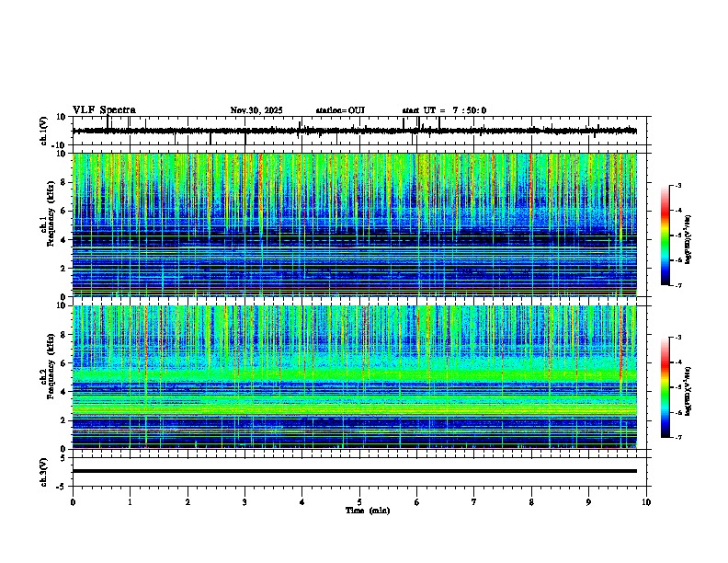Click the 2 minute tick on the time axis
Viewport: 728px width, 563px height.
coord(188,502)
